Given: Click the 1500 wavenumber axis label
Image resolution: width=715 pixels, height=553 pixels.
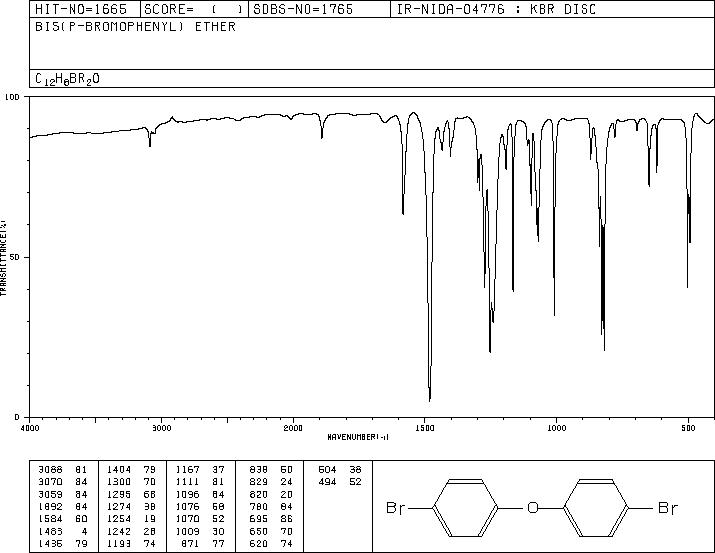Looking at the screenshot, I should tap(425, 428).
